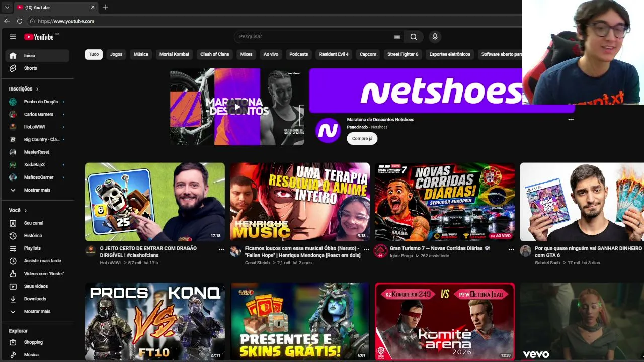
Task: Open Punho do Dragão subscription
Action: click(37, 102)
